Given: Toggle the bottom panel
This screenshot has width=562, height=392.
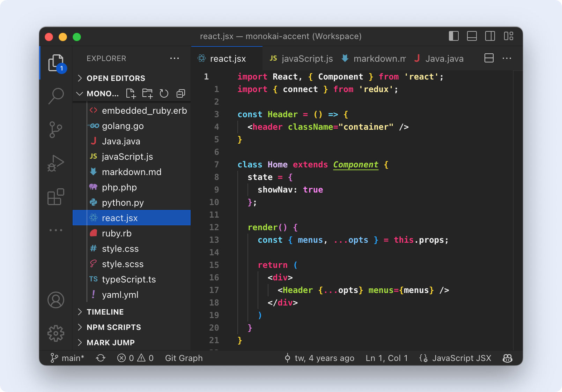Looking at the screenshot, I should tap(472, 36).
